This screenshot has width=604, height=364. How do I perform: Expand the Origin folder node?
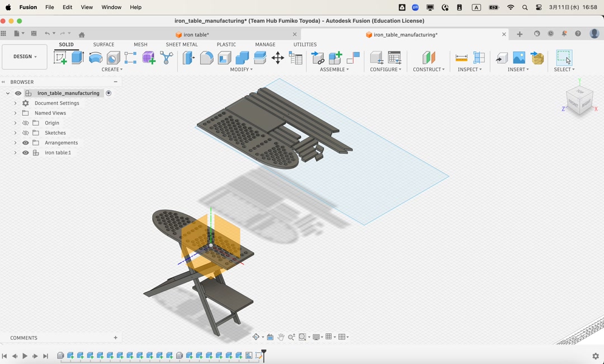16,123
